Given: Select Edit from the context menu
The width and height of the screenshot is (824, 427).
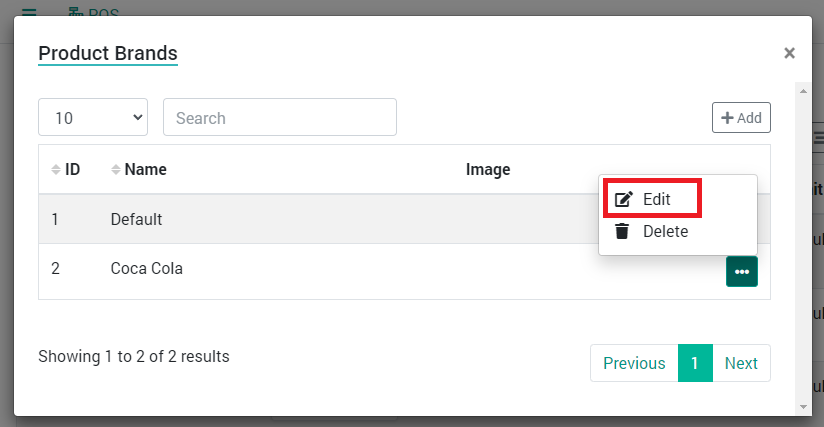Looking at the screenshot, I should pos(652,198).
